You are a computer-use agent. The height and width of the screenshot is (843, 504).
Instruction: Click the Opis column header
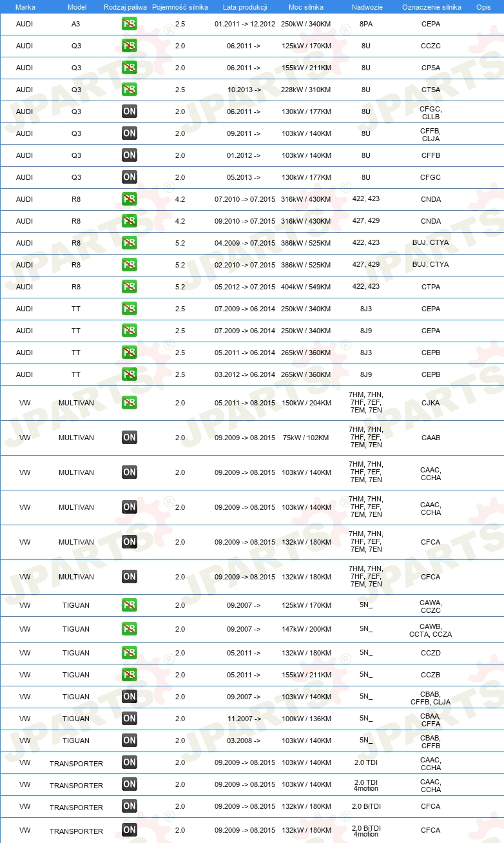point(483,6)
